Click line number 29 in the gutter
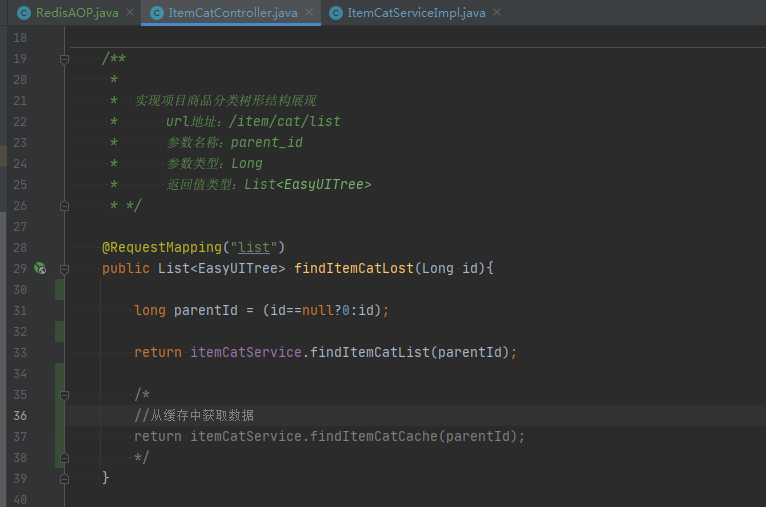766x507 pixels. click(x=20, y=269)
